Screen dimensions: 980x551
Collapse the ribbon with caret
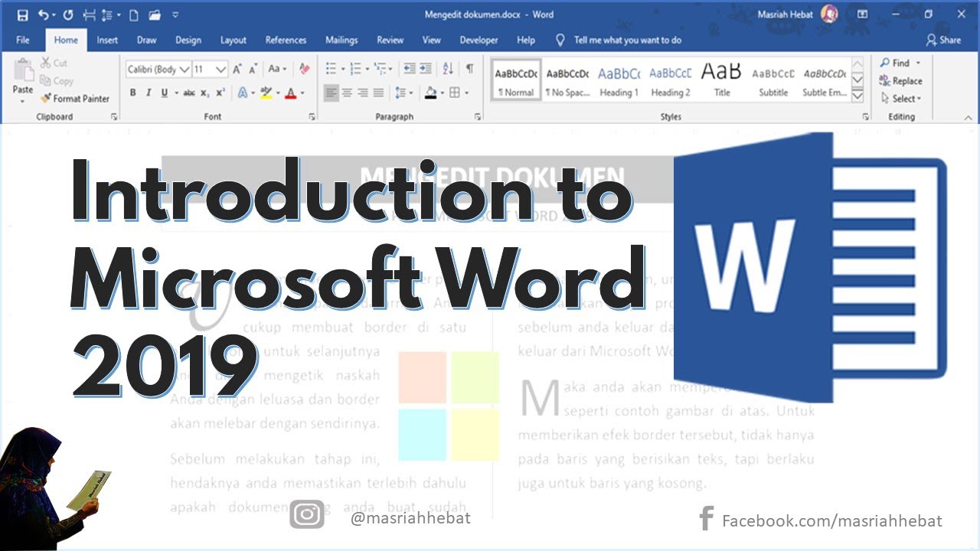(968, 118)
